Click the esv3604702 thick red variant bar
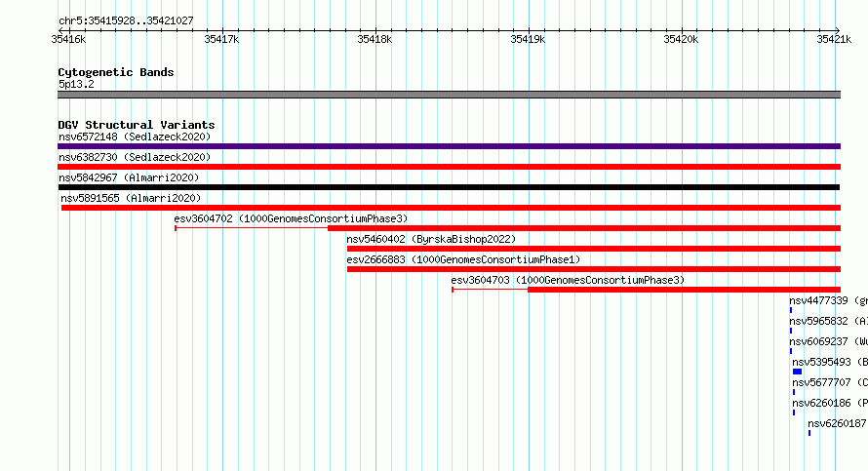868x471 pixels. tap(584, 228)
